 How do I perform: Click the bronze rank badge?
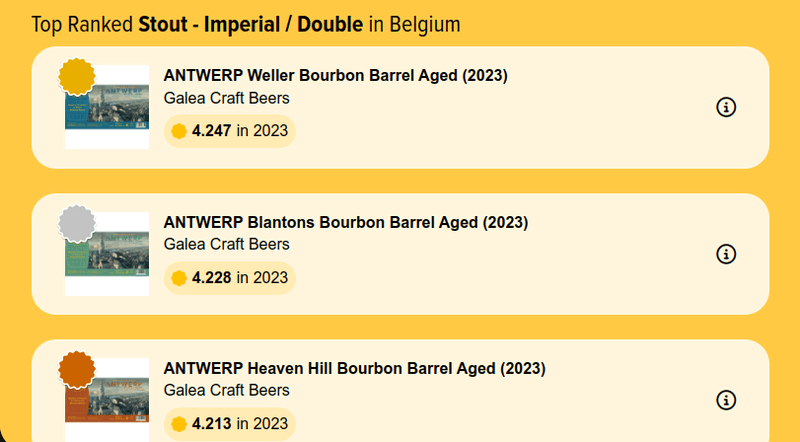(x=76, y=369)
